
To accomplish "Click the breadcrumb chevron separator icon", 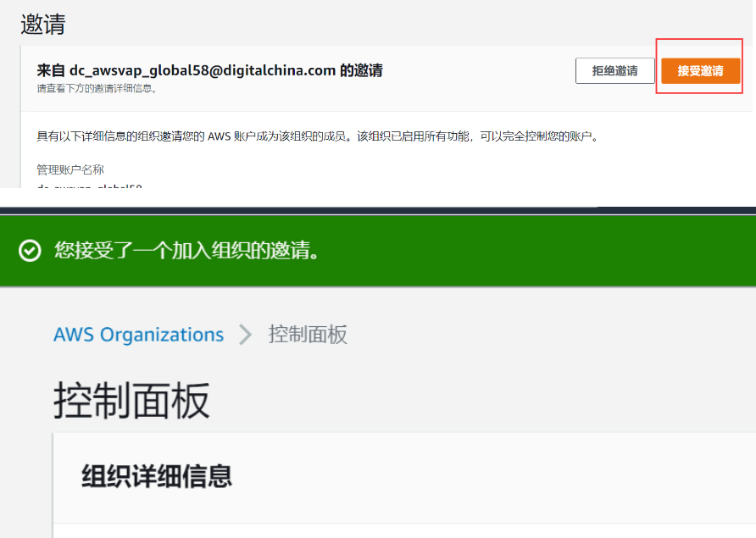I will [x=246, y=335].
